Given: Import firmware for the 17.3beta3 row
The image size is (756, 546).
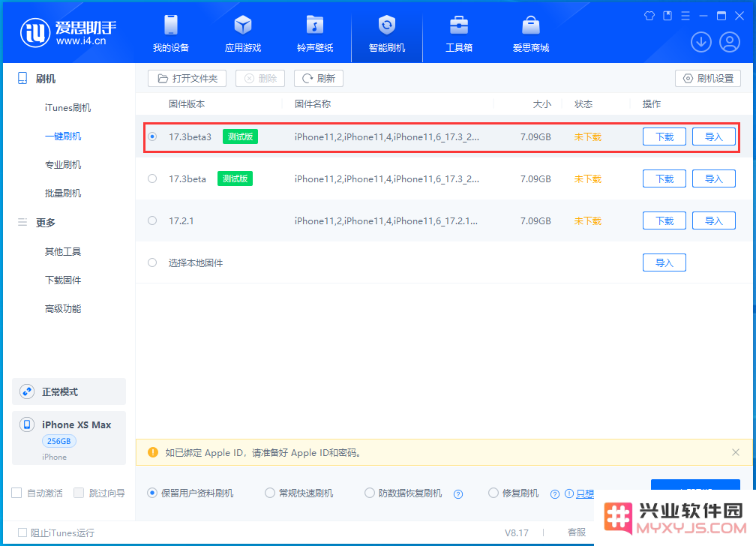Looking at the screenshot, I should pyautogui.click(x=713, y=136).
